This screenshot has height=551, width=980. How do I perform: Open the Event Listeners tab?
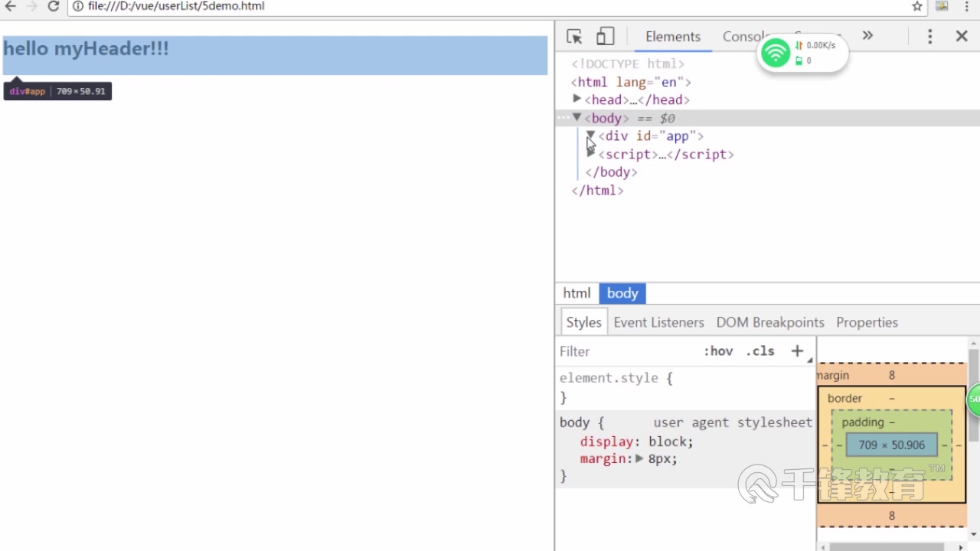click(x=658, y=322)
